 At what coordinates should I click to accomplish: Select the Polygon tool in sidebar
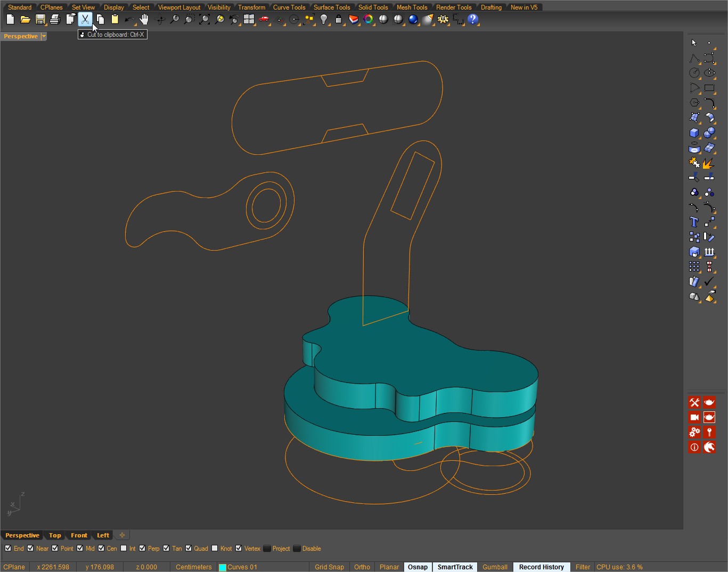point(694,103)
